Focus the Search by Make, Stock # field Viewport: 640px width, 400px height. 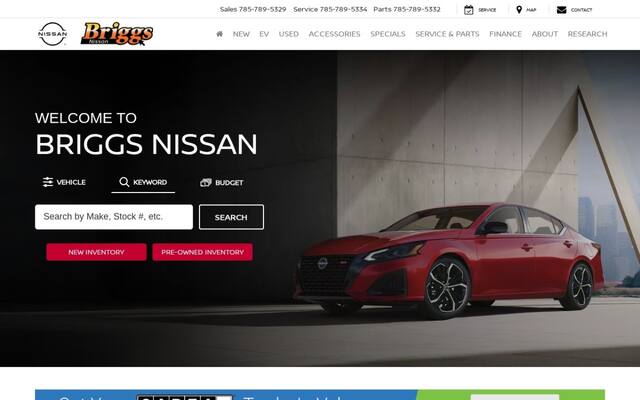114,217
